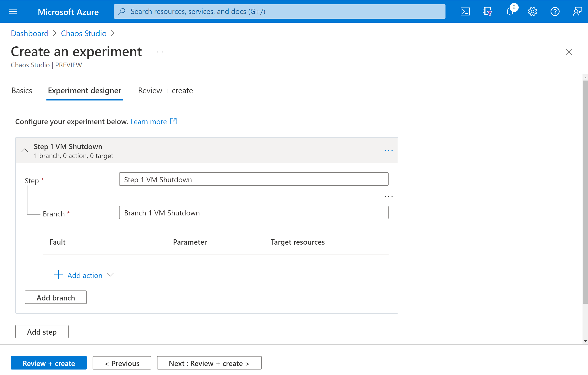Open the Azure Cloud Shell icon

point(465,11)
